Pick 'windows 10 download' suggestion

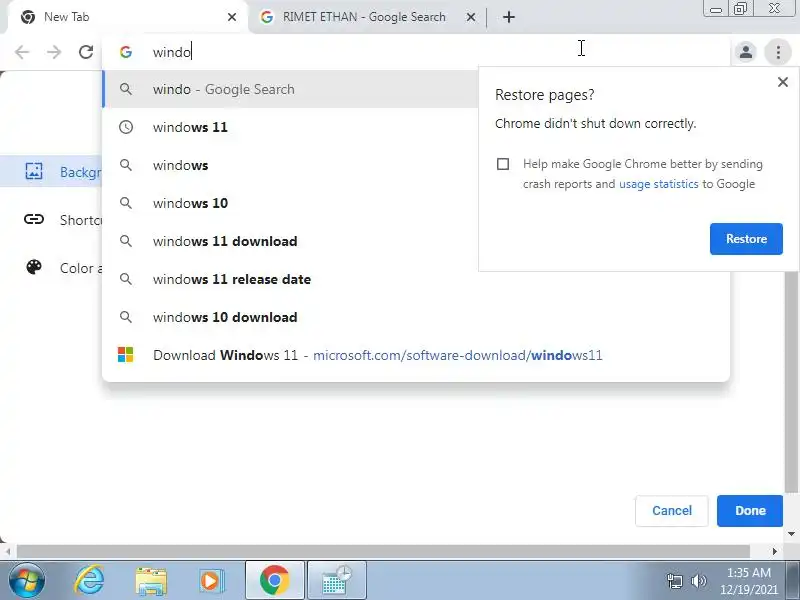coord(416,317)
